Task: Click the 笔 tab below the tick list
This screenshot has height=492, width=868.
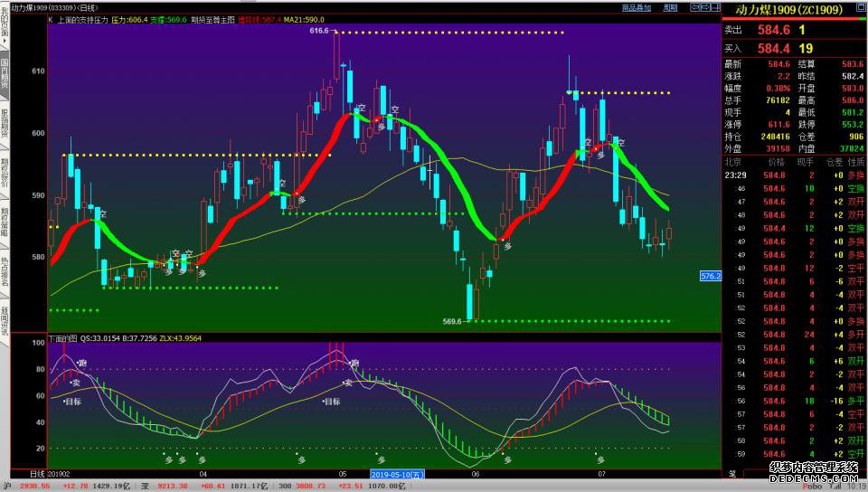Action: pyautogui.click(x=731, y=474)
